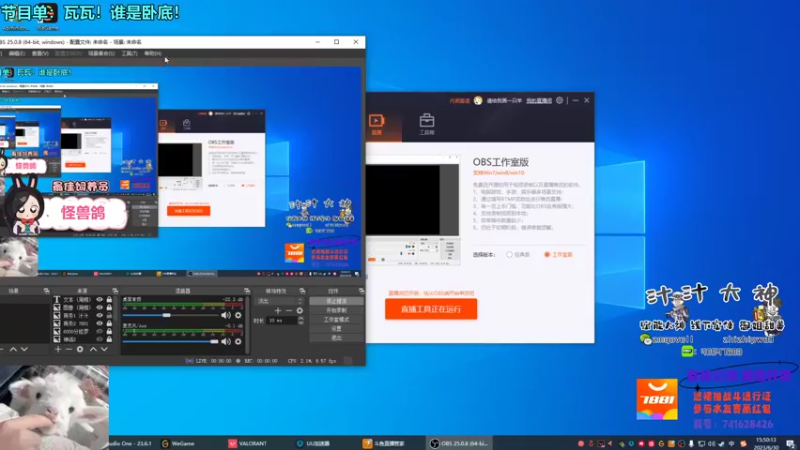The image size is (800, 450).
Task: Move selected scene up
Action: (x=13, y=349)
